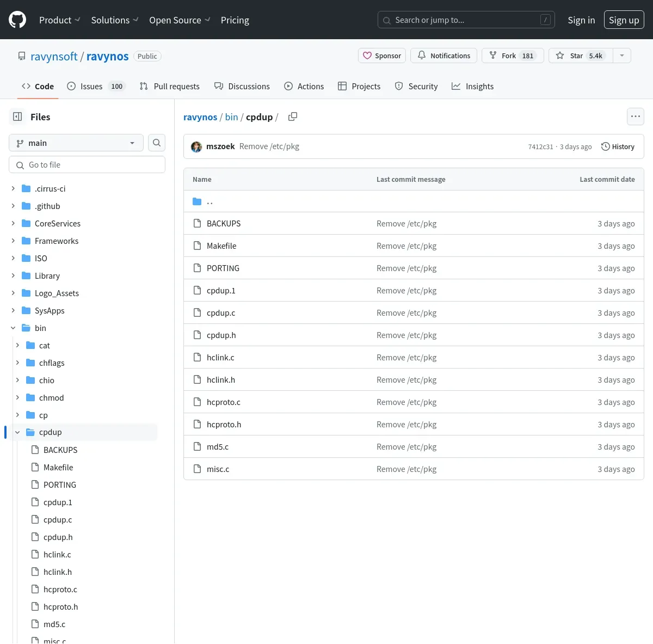Click the mszoek avatar image
The image size is (653, 644).
pyautogui.click(x=196, y=146)
